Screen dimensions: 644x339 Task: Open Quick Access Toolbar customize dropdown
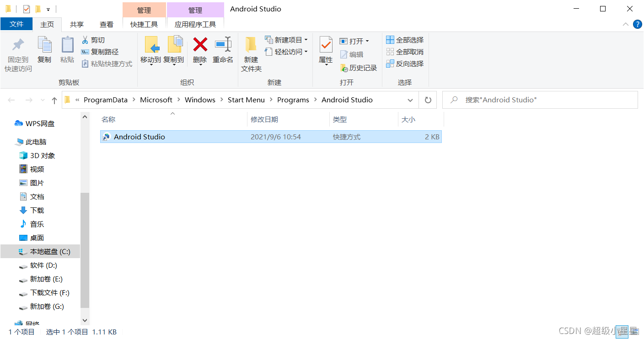[48, 9]
